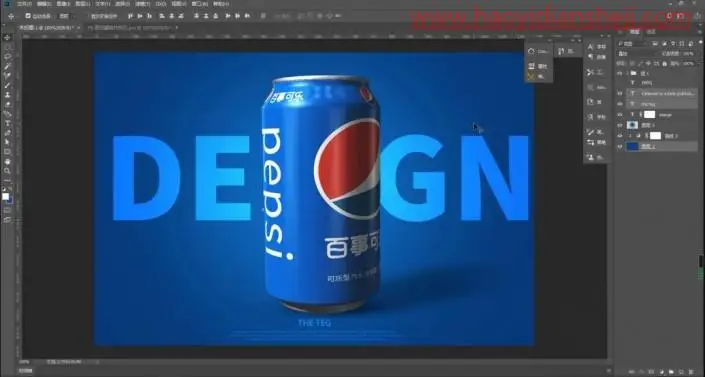Hide the blue 图层 2 background layer
The image size is (705, 377).
click(x=620, y=146)
